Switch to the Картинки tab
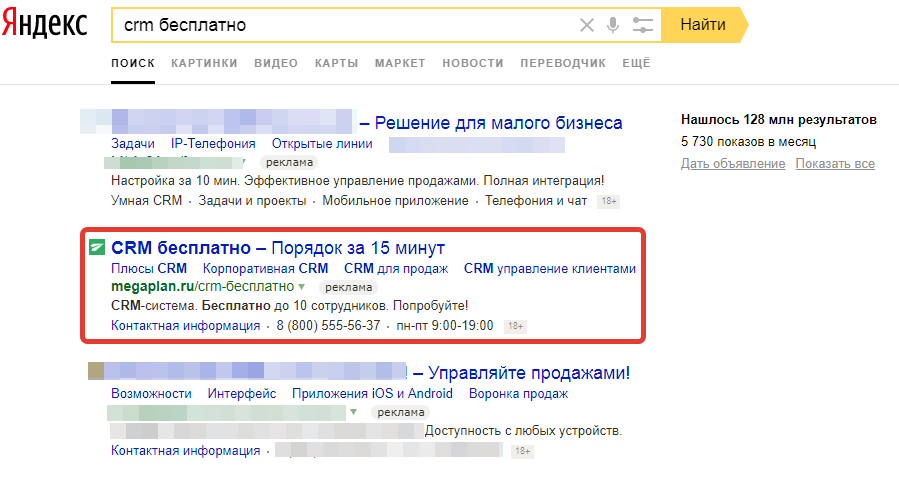The width and height of the screenshot is (899, 480). (204, 63)
